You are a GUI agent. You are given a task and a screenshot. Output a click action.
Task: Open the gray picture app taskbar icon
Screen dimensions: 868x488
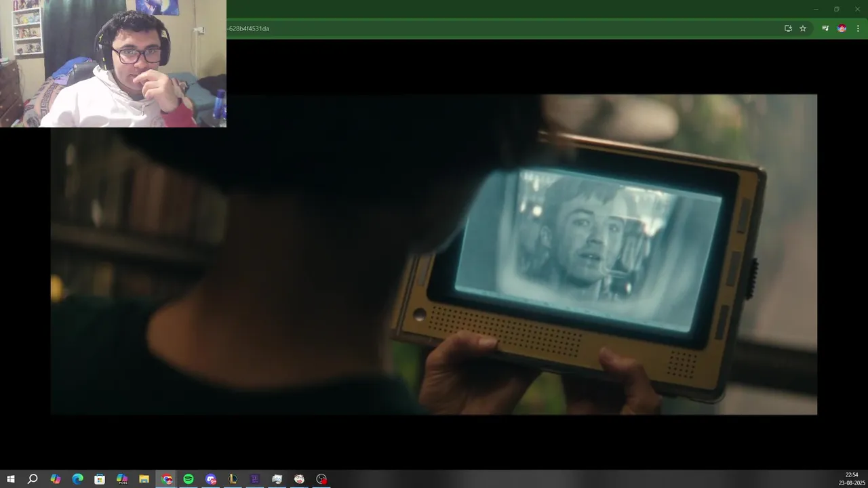[277, 479]
